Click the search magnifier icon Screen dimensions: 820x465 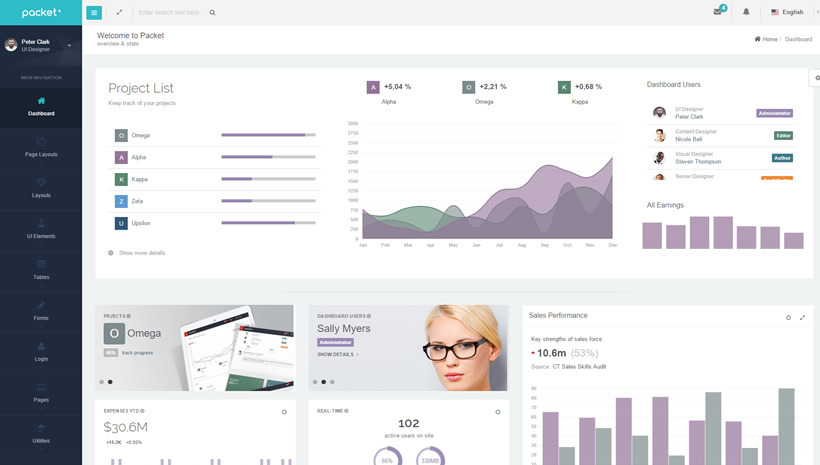[212, 13]
